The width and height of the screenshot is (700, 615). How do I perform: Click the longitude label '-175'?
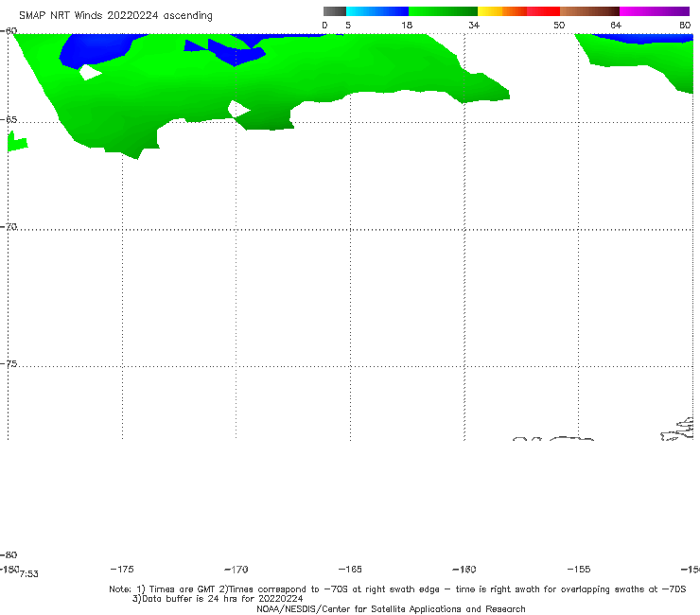coord(122,569)
